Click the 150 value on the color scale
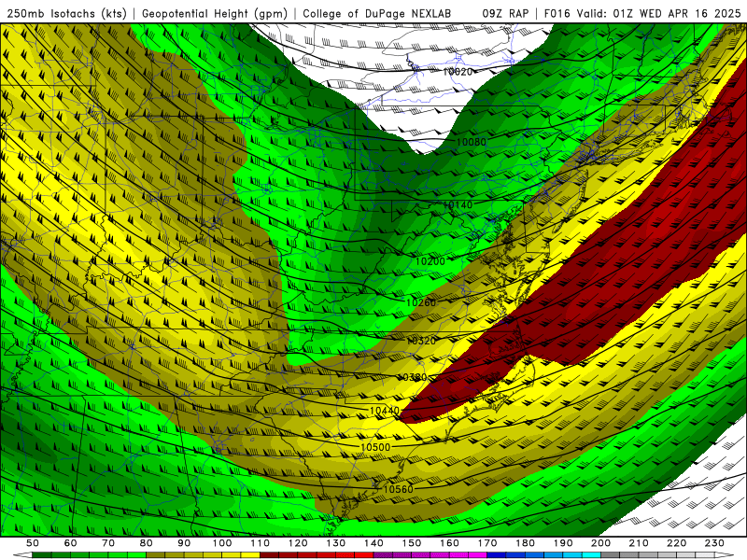Image resolution: width=747 pixels, height=560 pixels. pos(412,543)
